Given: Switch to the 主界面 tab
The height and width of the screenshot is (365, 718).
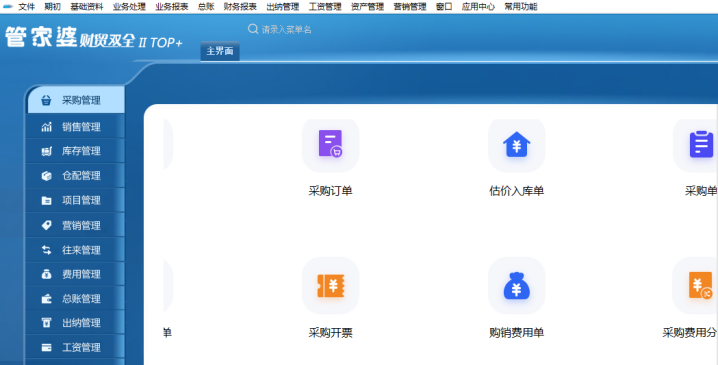Looking at the screenshot, I should [x=220, y=51].
